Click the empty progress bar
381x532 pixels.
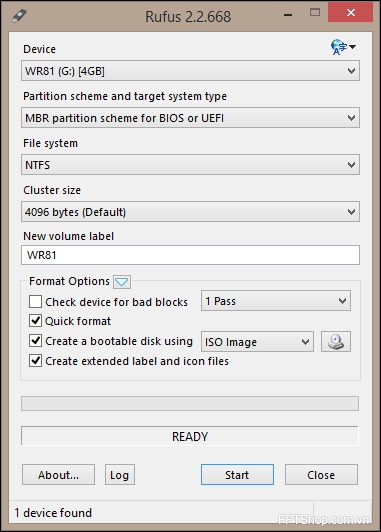tap(190, 403)
